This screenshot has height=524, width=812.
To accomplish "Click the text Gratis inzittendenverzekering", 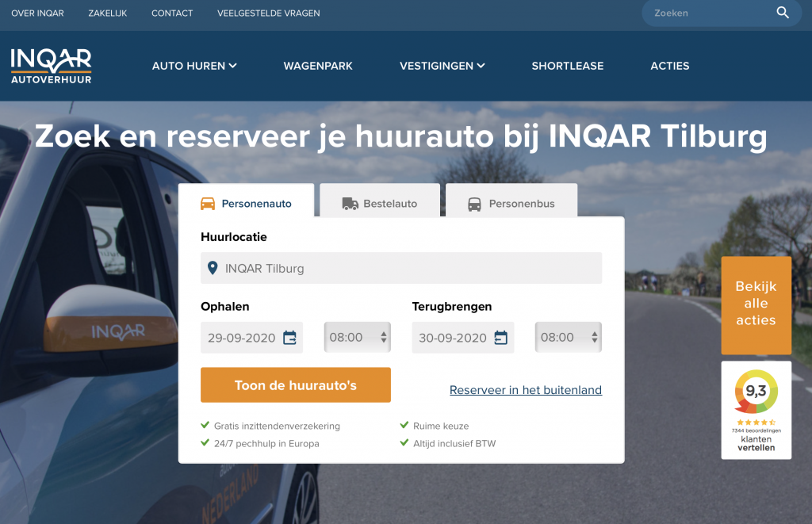I will coord(277,426).
